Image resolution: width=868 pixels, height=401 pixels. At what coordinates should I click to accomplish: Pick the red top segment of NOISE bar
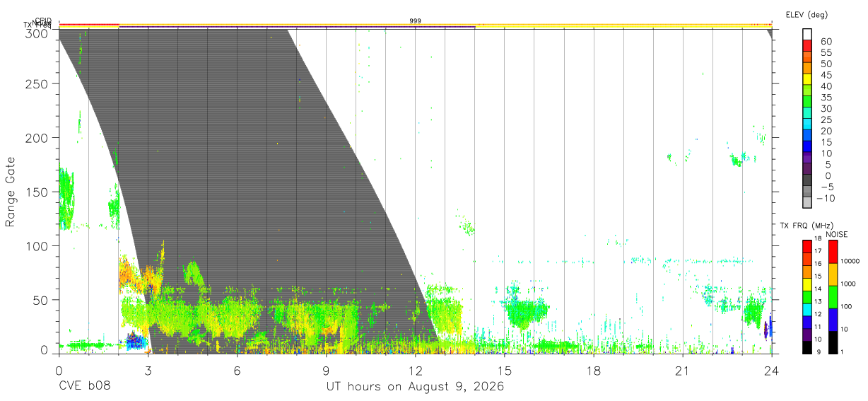[833, 251]
